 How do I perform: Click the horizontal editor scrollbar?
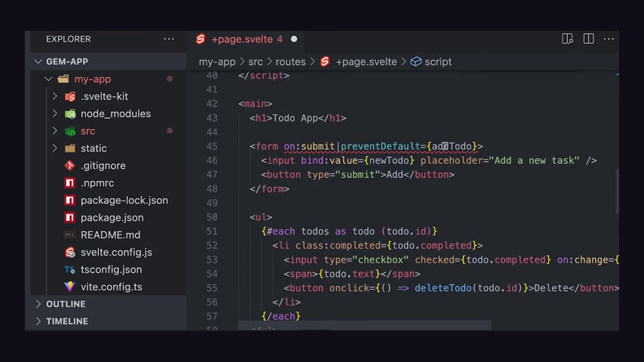[364, 325]
